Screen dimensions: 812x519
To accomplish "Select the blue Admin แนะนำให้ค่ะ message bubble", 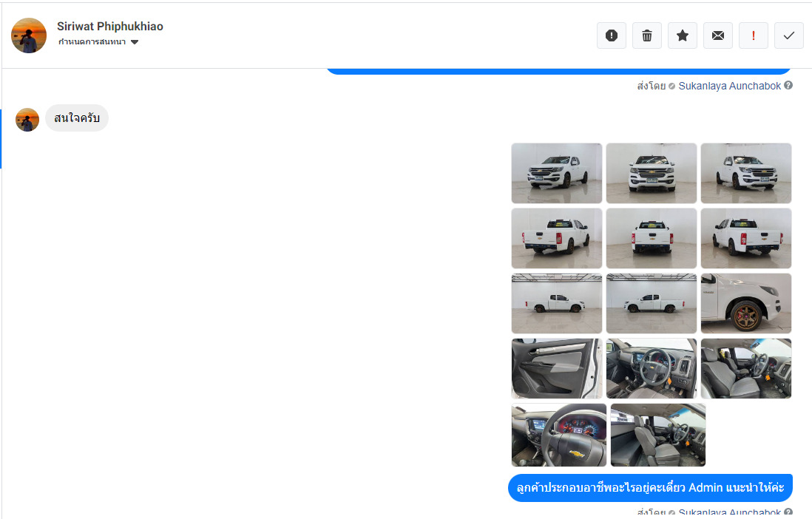I will (651, 488).
